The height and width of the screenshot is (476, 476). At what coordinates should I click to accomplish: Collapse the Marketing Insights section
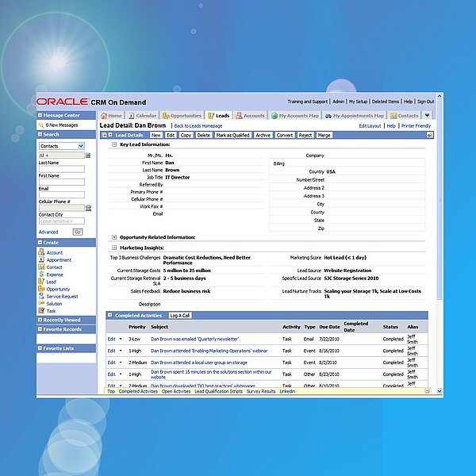pyautogui.click(x=114, y=248)
